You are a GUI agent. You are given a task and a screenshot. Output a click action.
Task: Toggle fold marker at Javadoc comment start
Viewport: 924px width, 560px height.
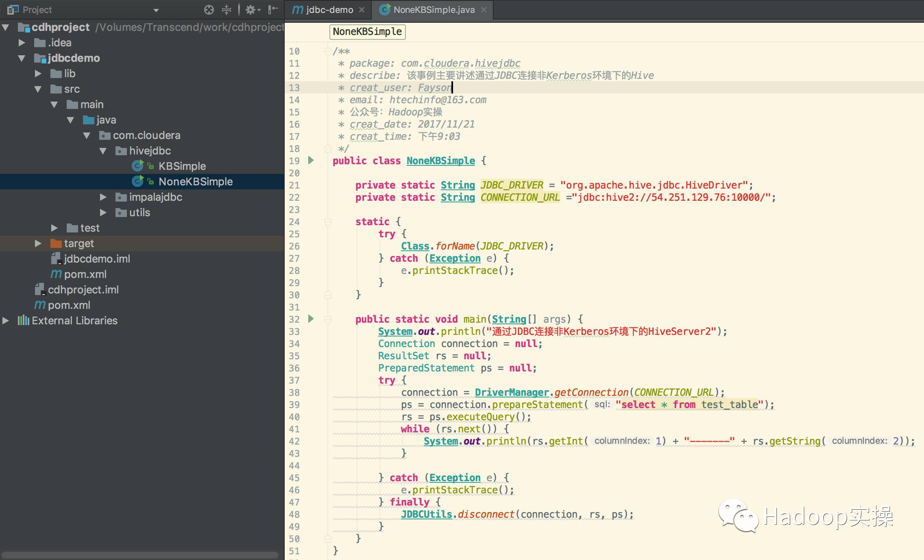coord(328,51)
